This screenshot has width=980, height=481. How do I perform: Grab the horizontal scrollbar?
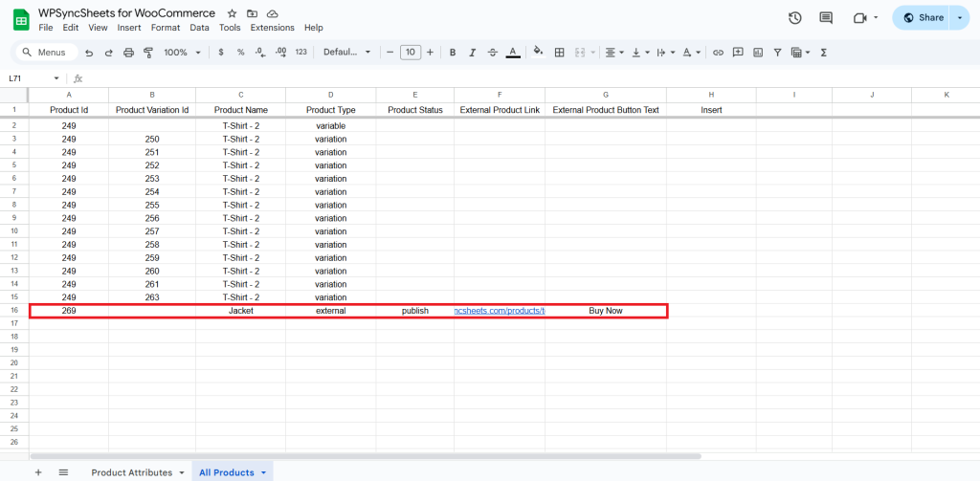[366, 457]
